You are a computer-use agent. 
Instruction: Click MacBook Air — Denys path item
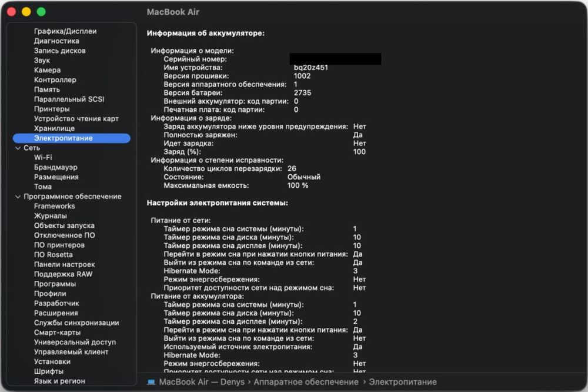click(x=202, y=382)
